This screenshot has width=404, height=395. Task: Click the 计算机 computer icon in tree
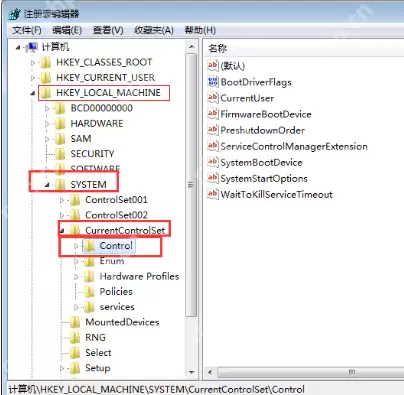click(32, 47)
